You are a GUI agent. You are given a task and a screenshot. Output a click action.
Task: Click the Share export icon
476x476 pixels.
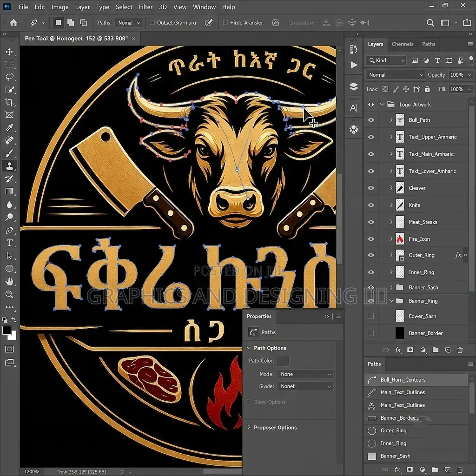click(467, 23)
